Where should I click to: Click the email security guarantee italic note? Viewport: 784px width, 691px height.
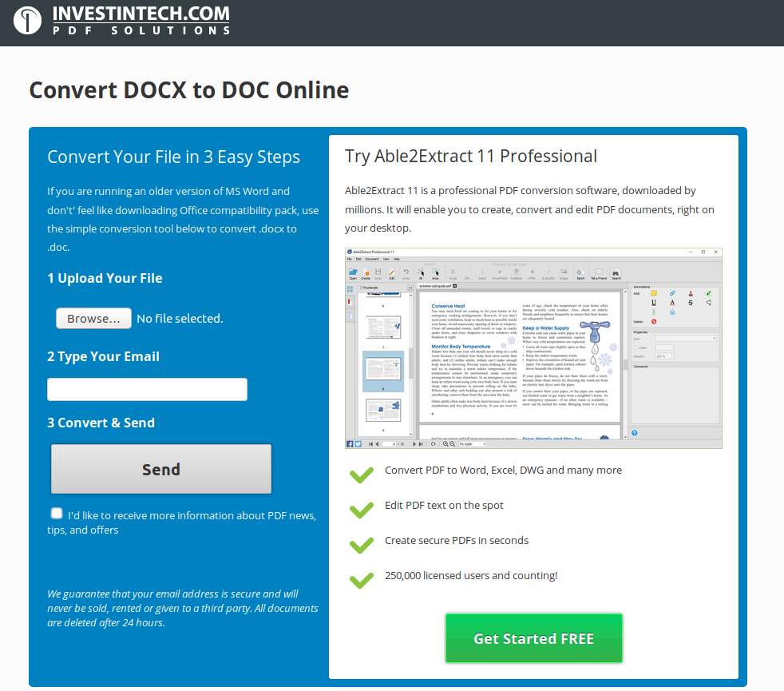(183, 608)
